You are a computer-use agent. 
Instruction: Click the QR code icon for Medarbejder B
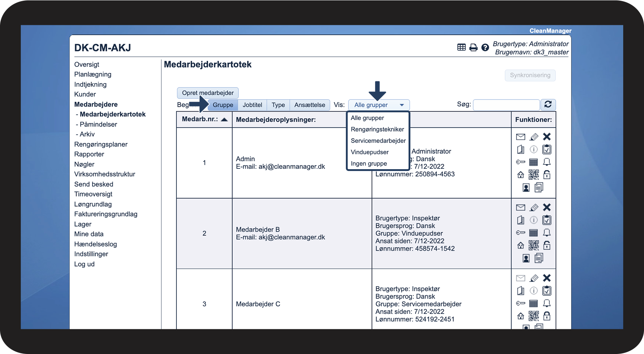pyautogui.click(x=534, y=245)
